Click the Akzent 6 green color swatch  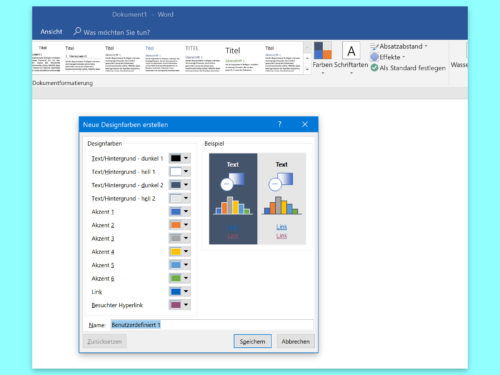(176, 278)
